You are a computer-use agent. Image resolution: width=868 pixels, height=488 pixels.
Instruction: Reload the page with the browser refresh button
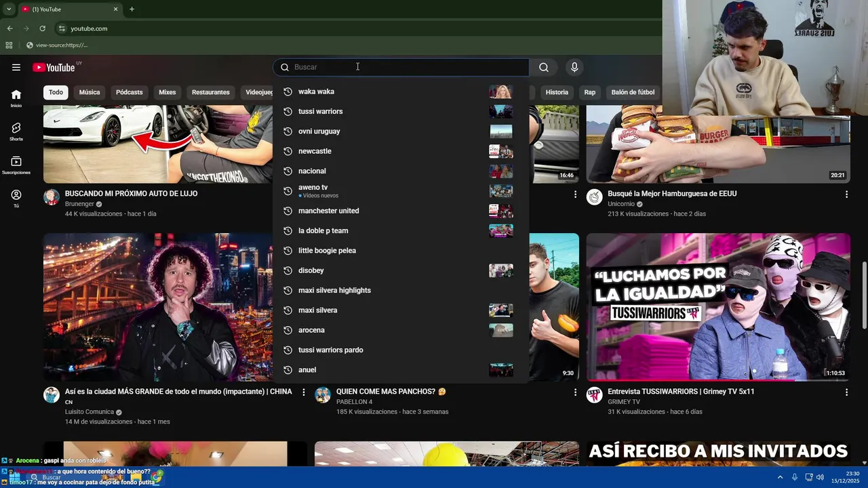(42, 28)
